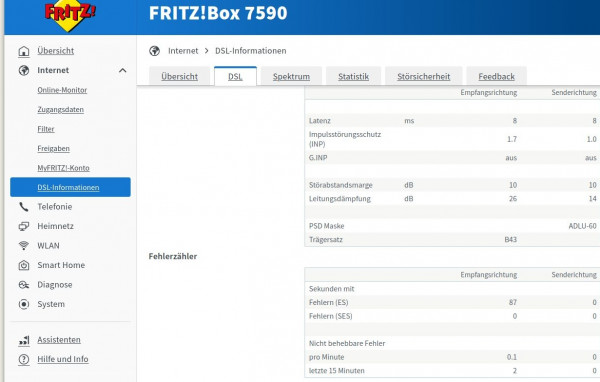Image resolution: width=600 pixels, height=382 pixels.
Task: Click the ADLU-60 value
Action: tap(582, 226)
